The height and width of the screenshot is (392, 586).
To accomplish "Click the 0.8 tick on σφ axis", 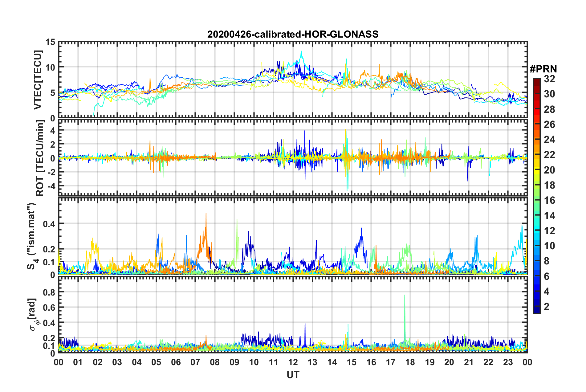I will click(49, 292).
